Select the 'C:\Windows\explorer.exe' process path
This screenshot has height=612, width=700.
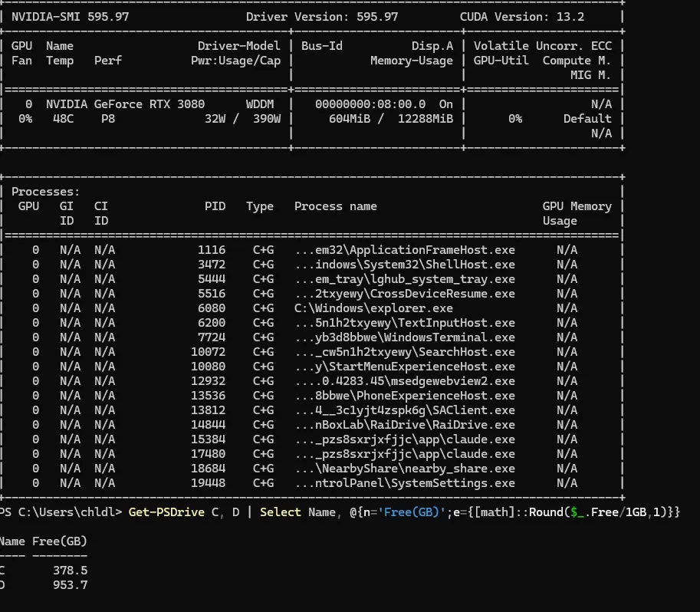(373, 308)
